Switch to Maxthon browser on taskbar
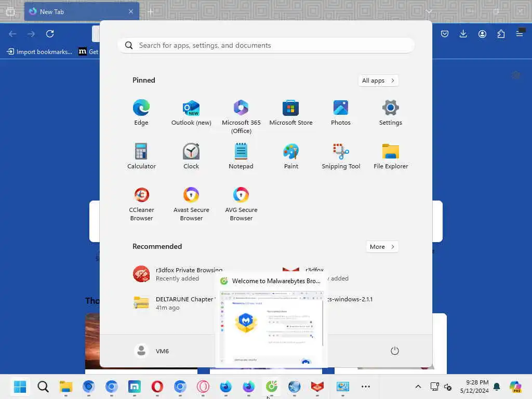The width and height of the screenshot is (532, 399). 135,387
